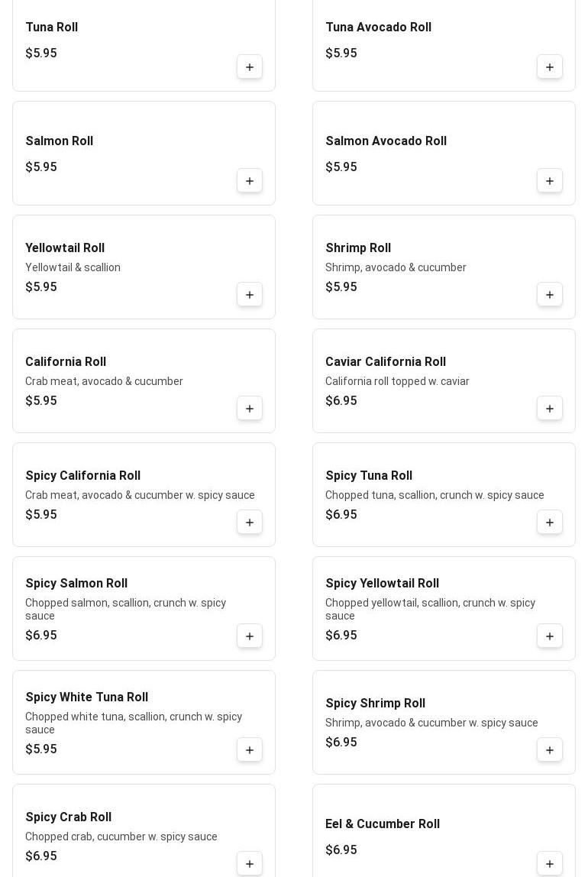Add Salmon Avocado Roll to cart

550,181
